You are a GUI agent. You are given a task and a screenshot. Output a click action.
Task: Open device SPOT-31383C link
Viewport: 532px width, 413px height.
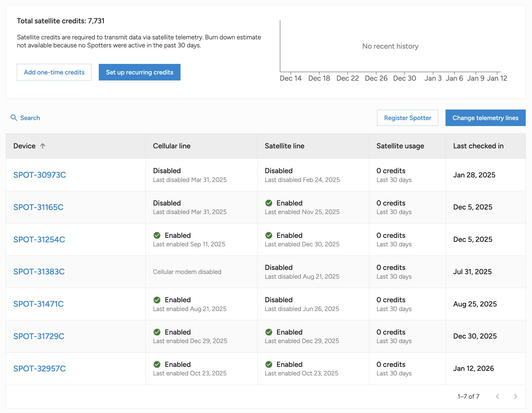[39, 272]
